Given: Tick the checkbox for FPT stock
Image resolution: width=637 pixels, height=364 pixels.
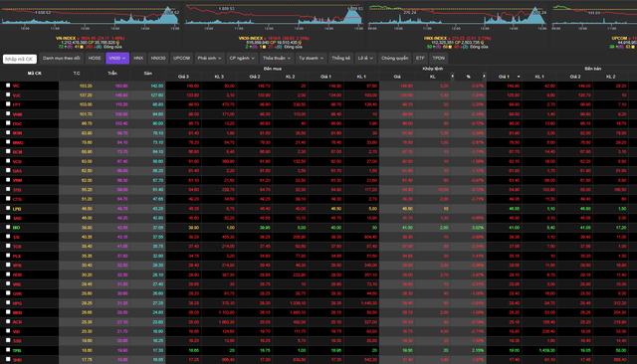Looking at the screenshot, I should (x=8, y=104).
